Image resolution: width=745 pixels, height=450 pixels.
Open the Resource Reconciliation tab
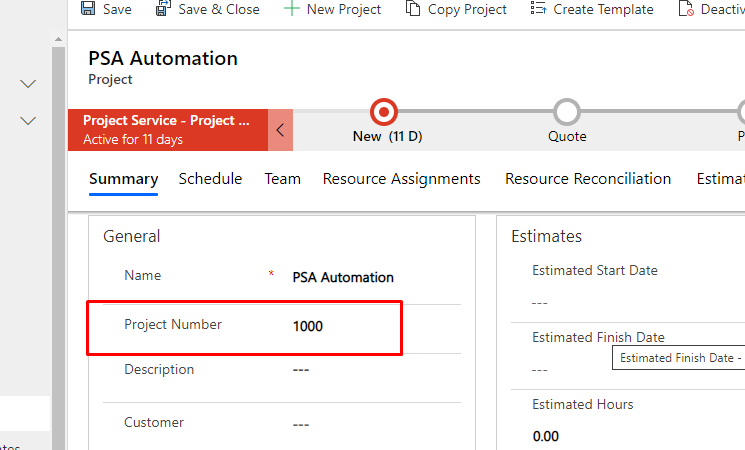[588, 179]
